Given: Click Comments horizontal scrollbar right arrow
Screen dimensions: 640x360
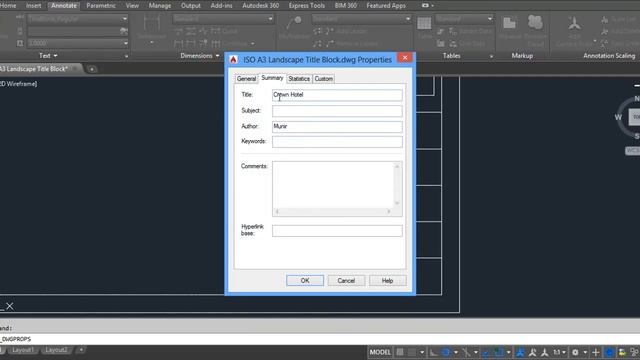Looking at the screenshot, I should coord(389,211).
